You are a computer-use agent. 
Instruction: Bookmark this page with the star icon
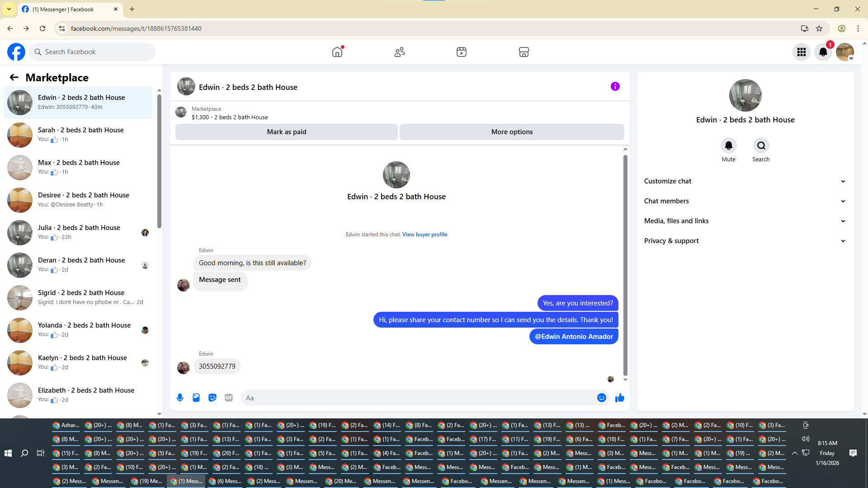[819, 28]
